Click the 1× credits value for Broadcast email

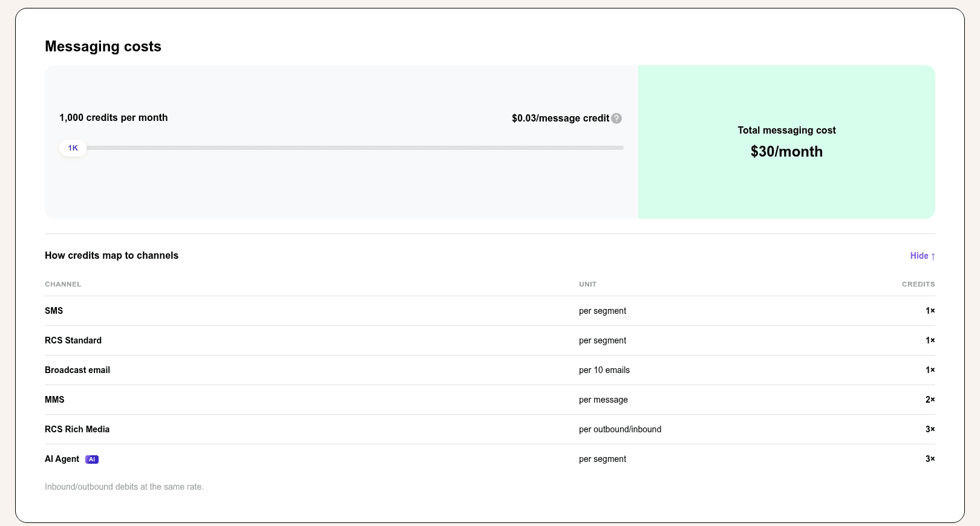coord(930,370)
